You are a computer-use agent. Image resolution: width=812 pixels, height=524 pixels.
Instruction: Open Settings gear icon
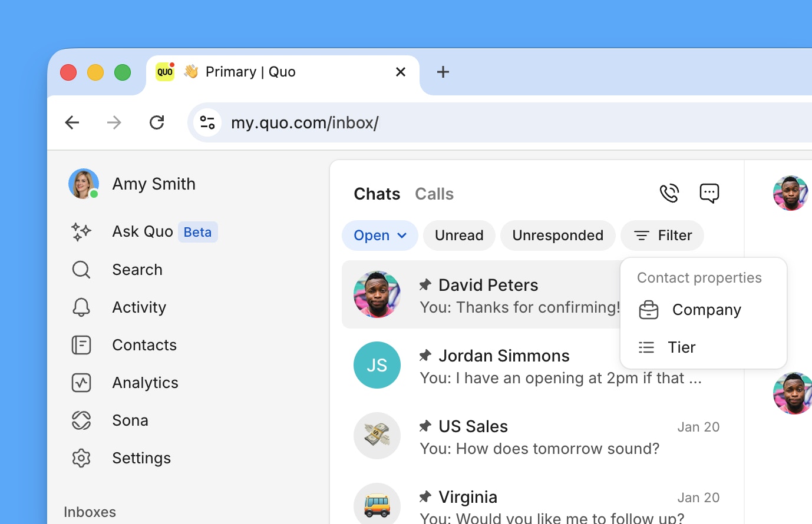pyautogui.click(x=81, y=458)
